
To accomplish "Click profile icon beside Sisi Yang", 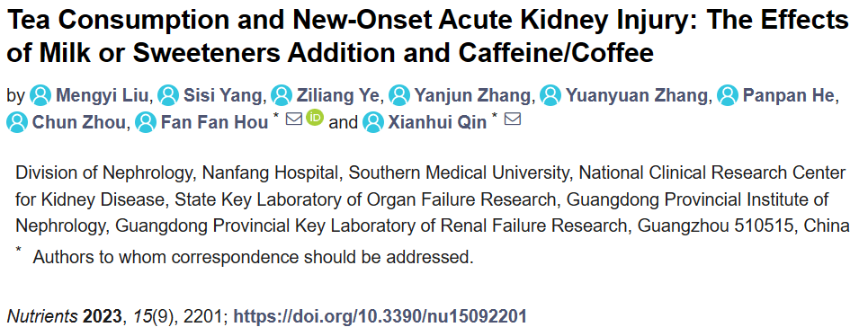I will 167,95.
